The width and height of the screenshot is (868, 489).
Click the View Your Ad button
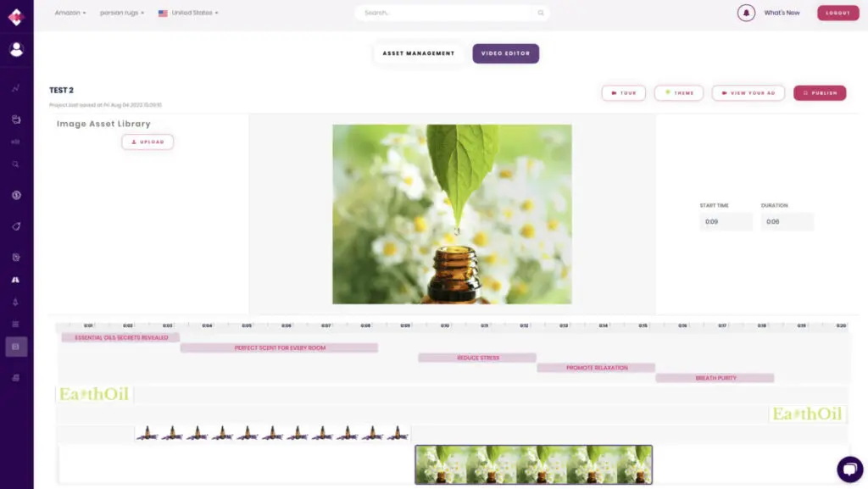(x=748, y=93)
